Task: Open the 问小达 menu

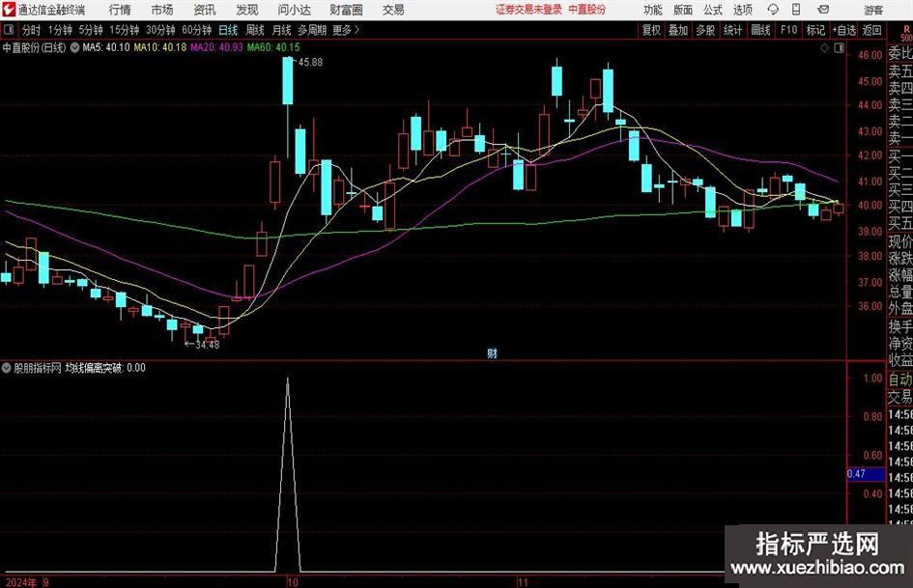Action: (294, 10)
